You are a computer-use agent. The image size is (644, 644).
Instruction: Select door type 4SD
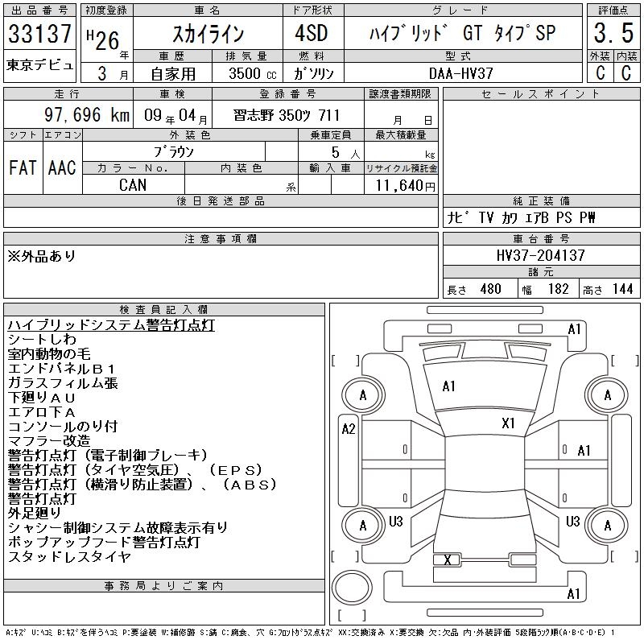click(x=312, y=33)
